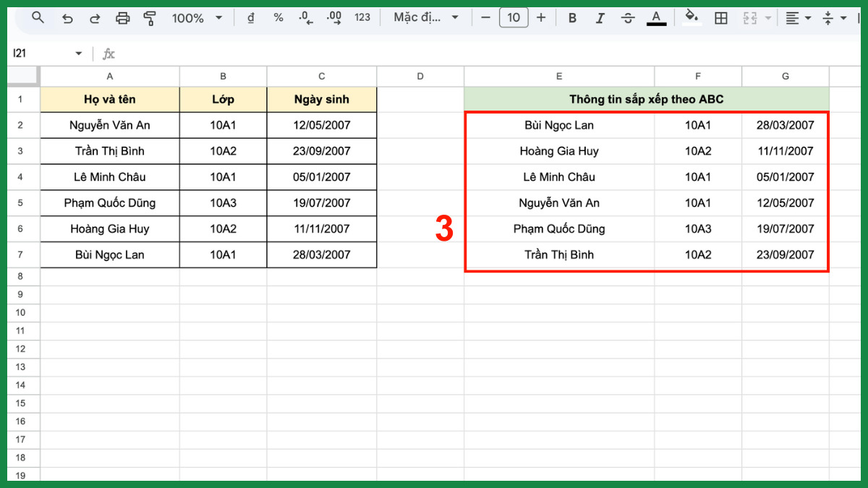
Task: Select the Nguyễn Văn An cell in column A
Action: [x=110, y=125]
